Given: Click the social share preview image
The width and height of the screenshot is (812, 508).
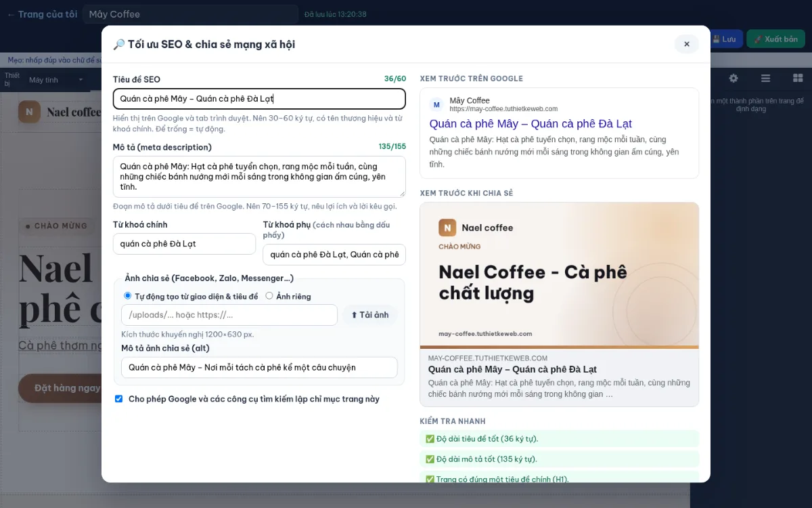Looking at the screenshot, I should [x=560, y=276].
